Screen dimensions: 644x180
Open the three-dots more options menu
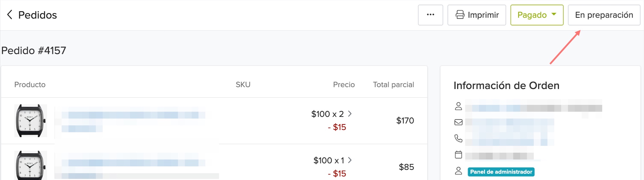[430, 15]
